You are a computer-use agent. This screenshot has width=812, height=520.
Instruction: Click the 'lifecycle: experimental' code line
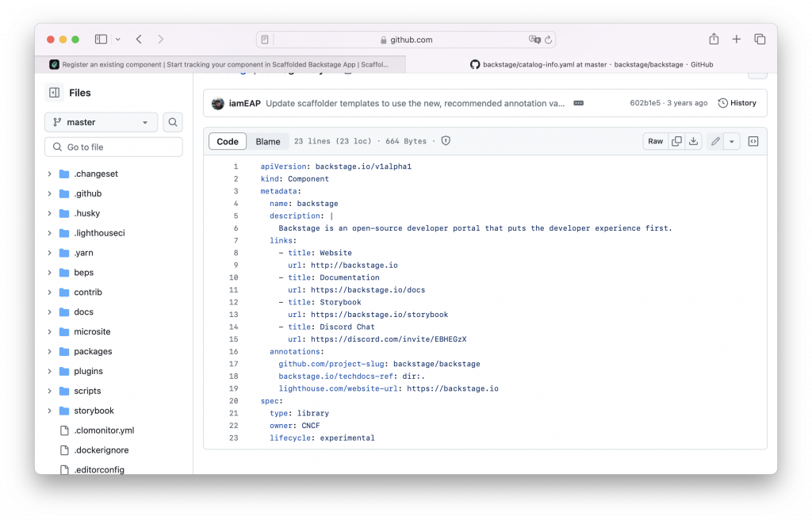click(x=322, y=438)
